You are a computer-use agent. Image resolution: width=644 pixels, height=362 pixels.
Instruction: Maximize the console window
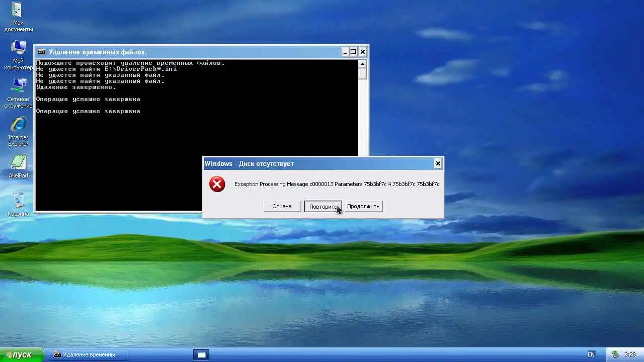tap(353, 52)
